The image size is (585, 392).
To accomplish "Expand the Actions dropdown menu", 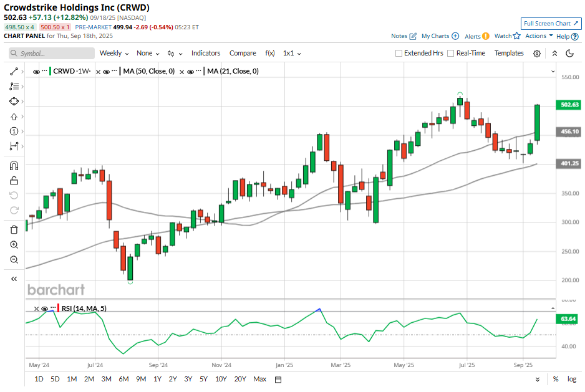I will point(539,36).
